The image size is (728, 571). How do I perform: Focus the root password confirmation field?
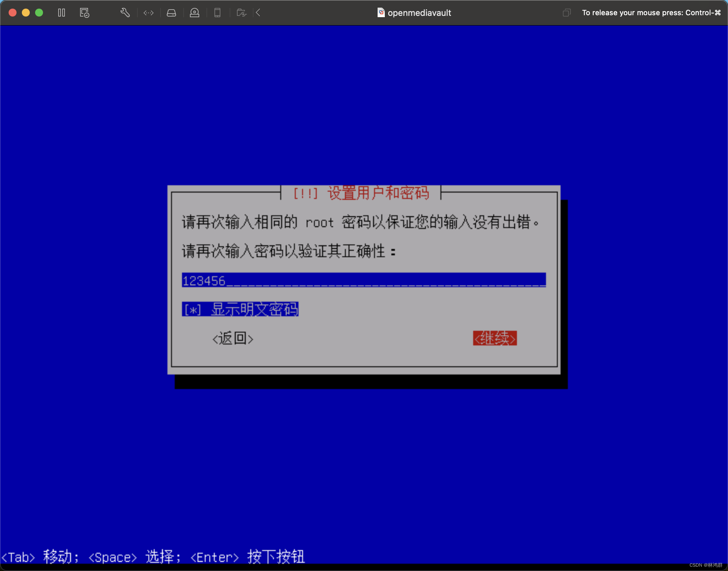point(363,280)
